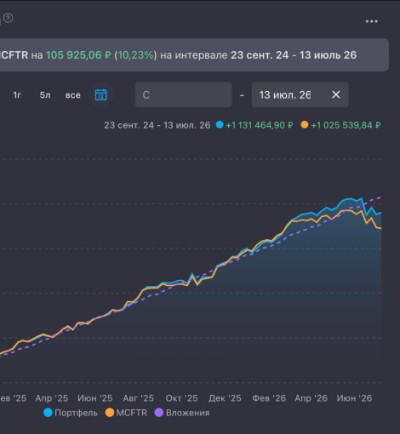Toggle the Вложения series in the legend
The image size is (400, 434).
[x=182, y=413]
